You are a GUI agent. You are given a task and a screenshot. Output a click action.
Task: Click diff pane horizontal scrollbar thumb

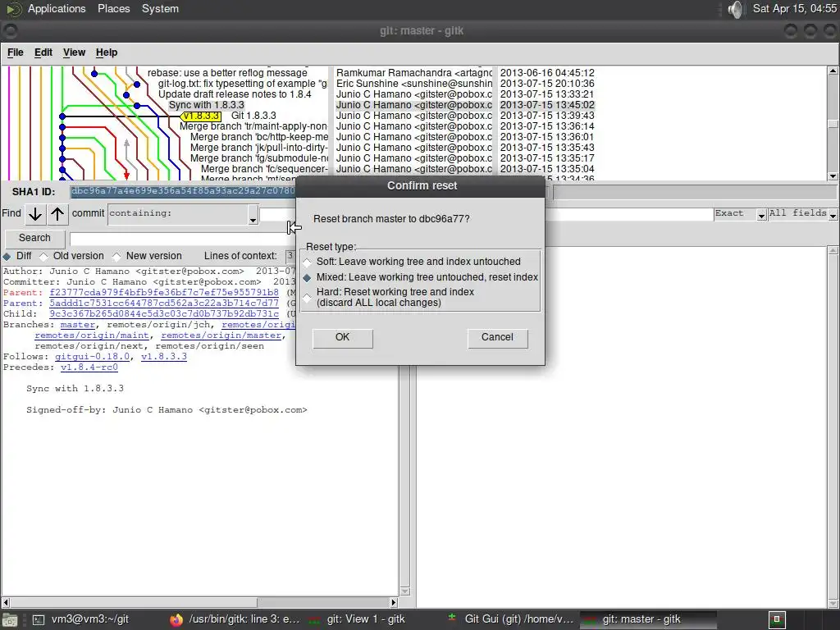(134, 603)
